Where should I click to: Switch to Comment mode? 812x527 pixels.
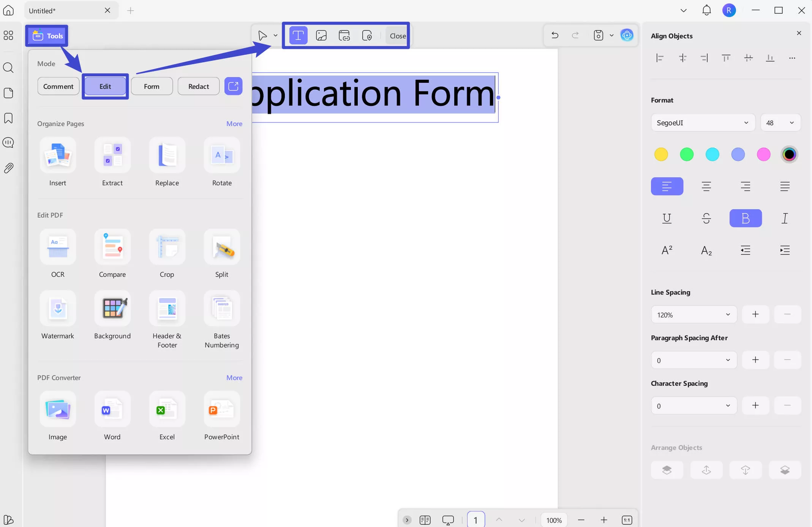pos(58,86)
